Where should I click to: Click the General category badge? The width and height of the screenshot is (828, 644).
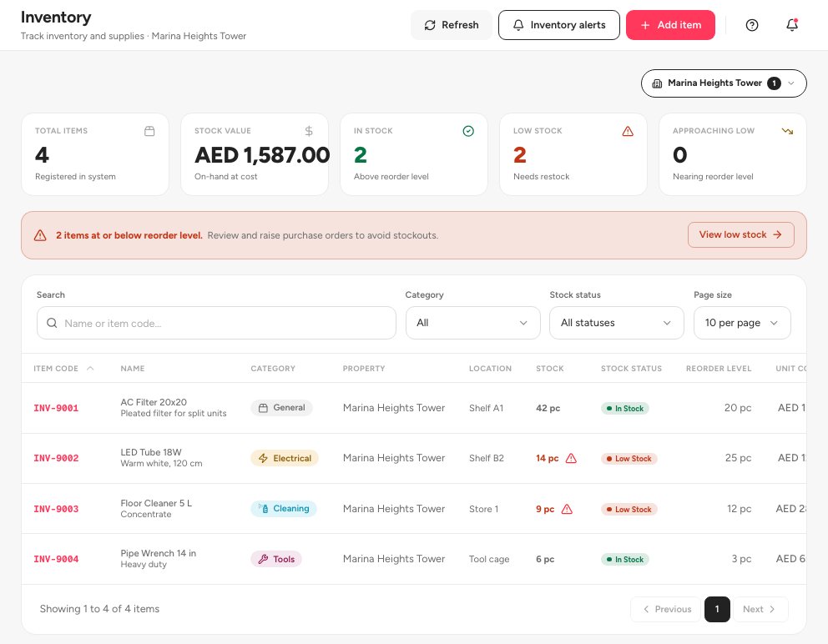tap(281, 408)
